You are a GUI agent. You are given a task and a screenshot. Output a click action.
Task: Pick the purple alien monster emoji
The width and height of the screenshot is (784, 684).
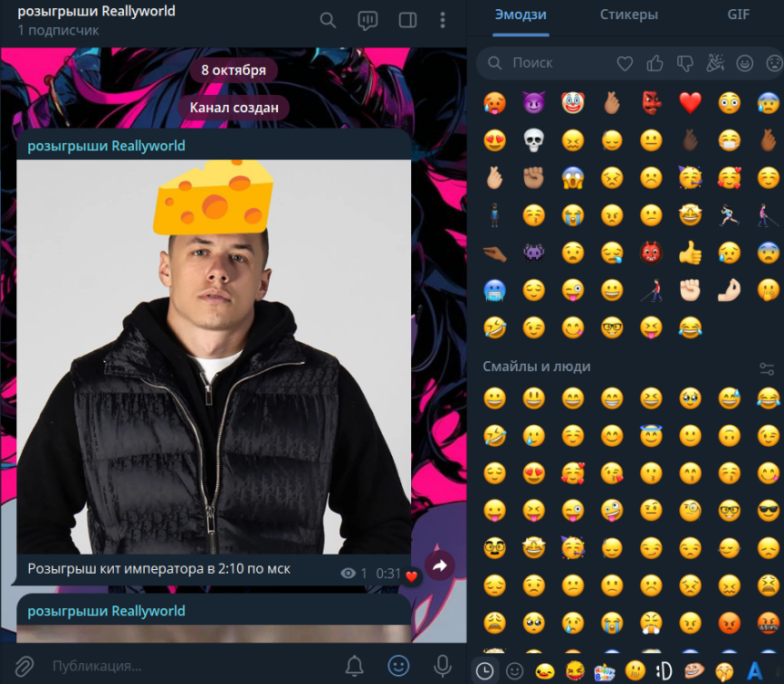coord(533,253)
